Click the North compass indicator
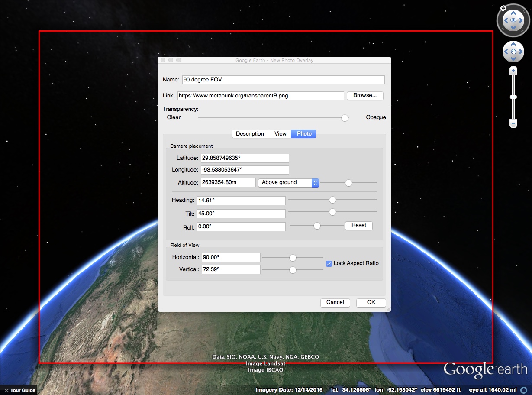This screenshot has width=532, height=395. (503, 8)
